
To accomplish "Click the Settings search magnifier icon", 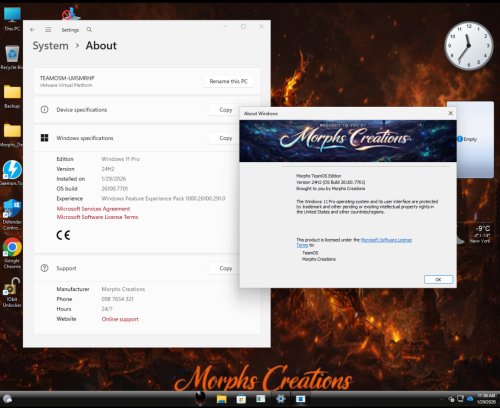I will pyautogui.click(x=89, y=30).
